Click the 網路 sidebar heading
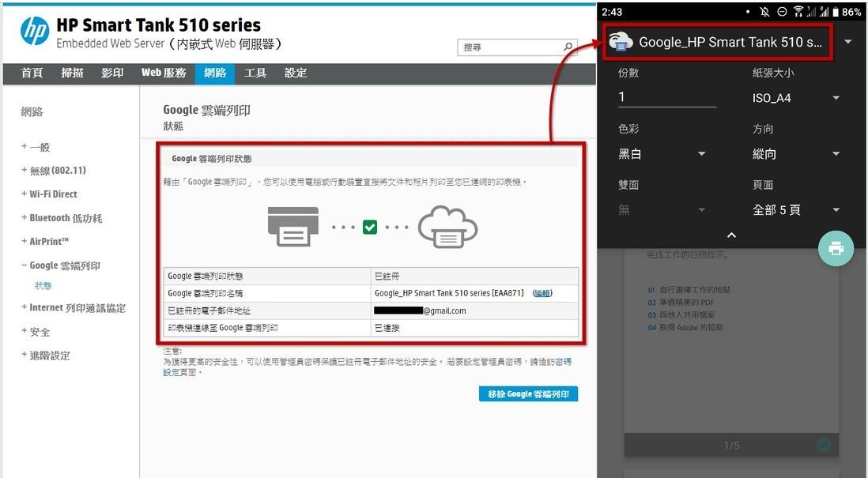Viewport: 868px width, 478px height. point(32,111)
